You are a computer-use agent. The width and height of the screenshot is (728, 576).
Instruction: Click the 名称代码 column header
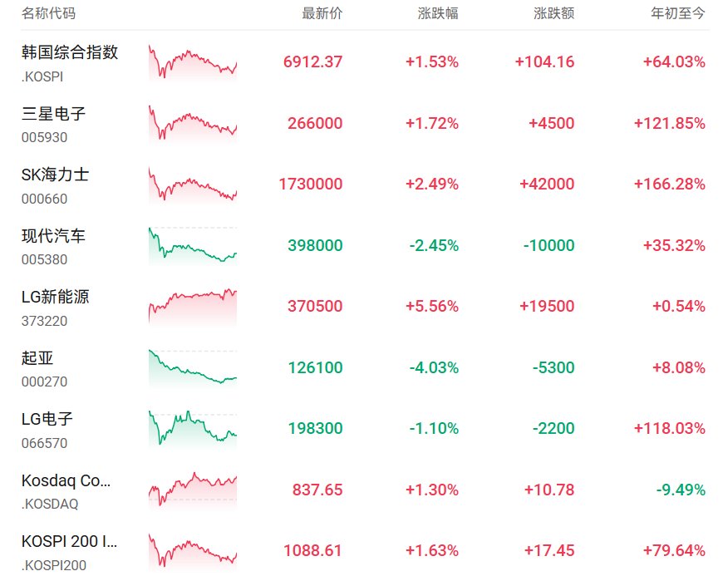coord(48,13)
